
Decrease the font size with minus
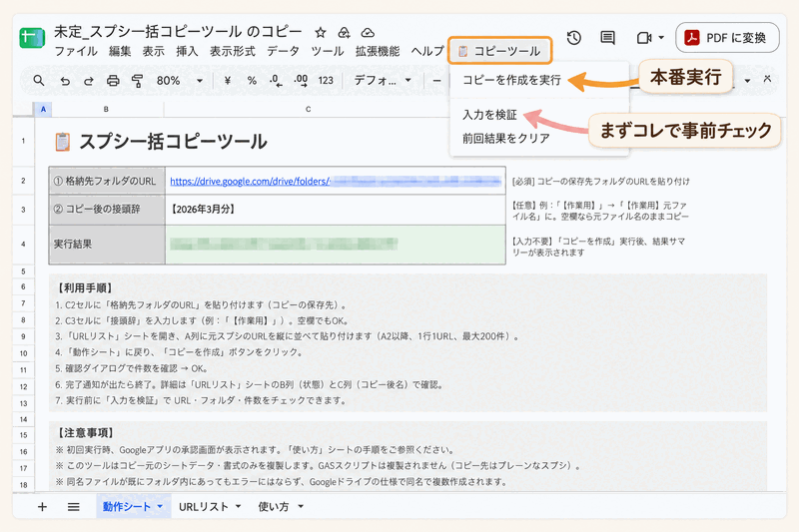436,81
